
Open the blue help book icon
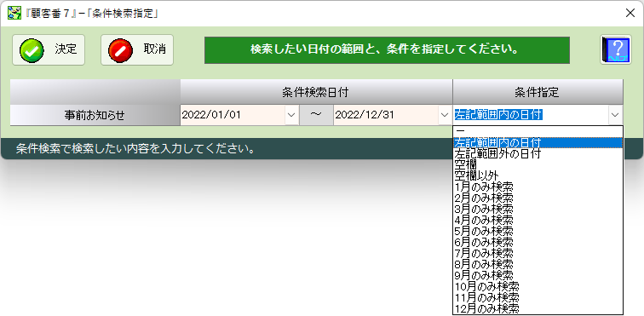pyautogui.click(x=616, y=49)
